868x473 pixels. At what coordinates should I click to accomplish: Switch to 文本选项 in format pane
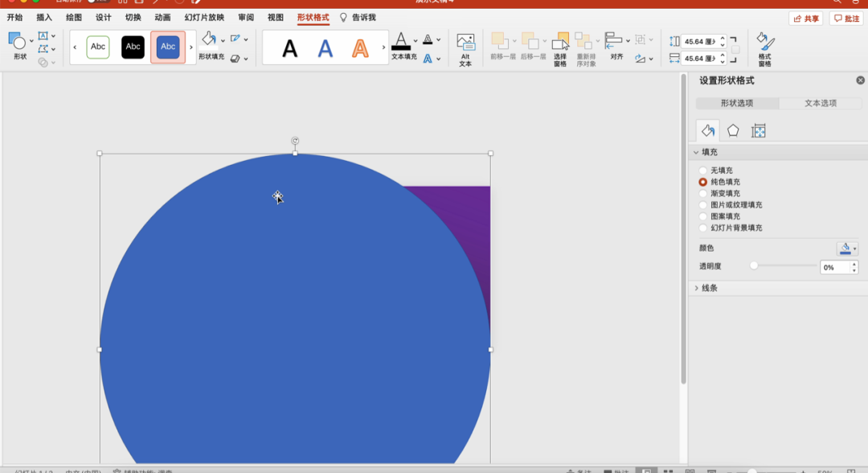[x=821, y=104]
